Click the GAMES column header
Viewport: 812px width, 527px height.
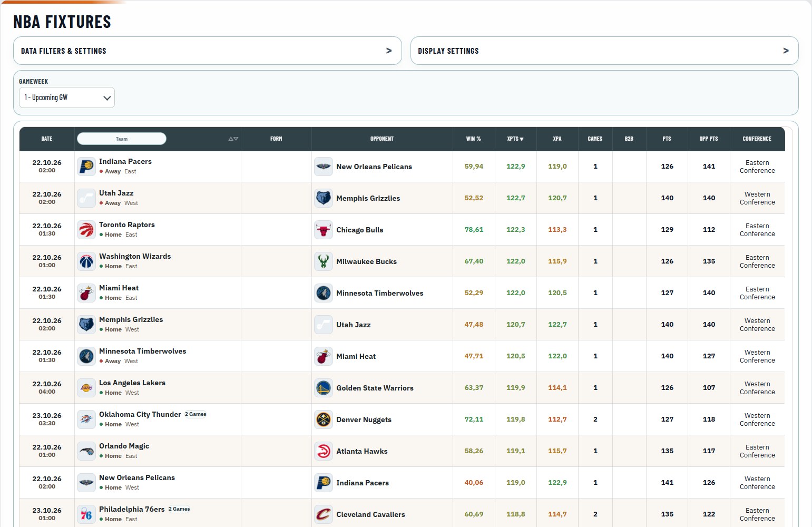[x=595, y=139]
